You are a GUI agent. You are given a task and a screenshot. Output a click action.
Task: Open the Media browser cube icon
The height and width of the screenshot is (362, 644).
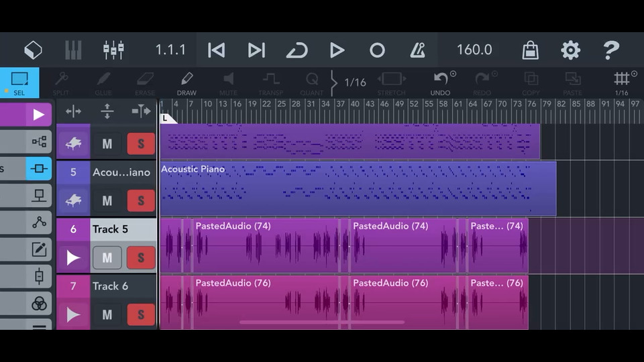34,50
